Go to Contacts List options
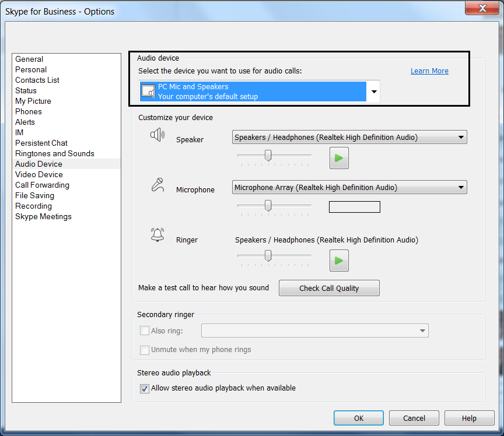504x436 pixels. (37, 80)
